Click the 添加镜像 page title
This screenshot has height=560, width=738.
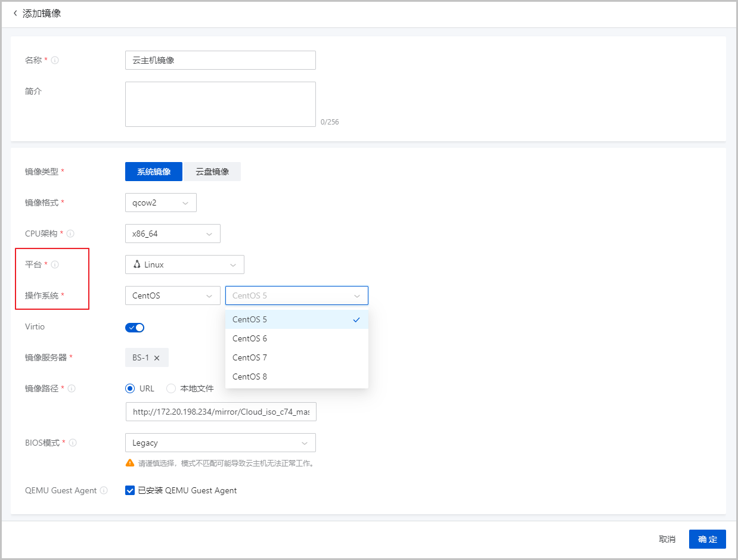click(42, 13)
